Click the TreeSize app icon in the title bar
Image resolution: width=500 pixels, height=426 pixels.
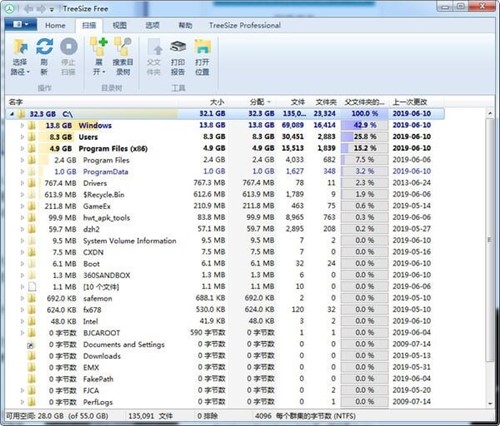9,9
